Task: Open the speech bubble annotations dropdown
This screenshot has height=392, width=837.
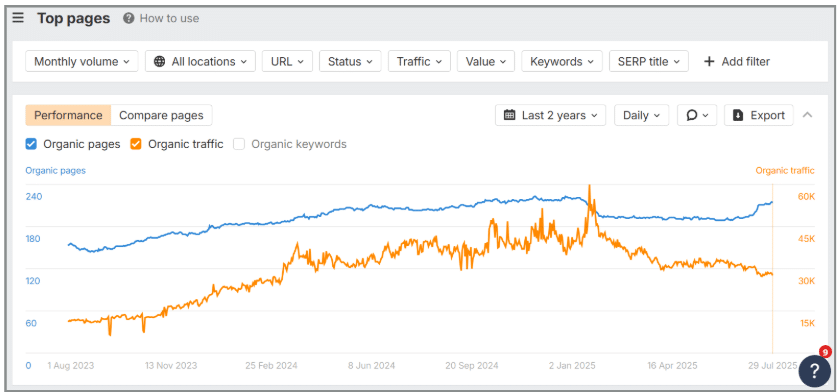Action: 697,115
